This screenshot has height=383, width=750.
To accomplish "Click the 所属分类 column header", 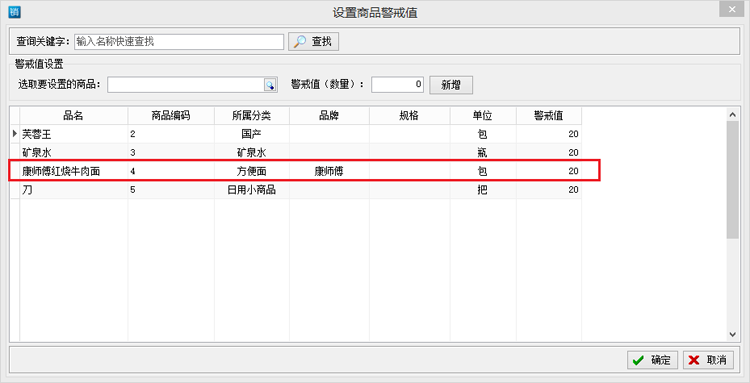I will coord(252,116).
